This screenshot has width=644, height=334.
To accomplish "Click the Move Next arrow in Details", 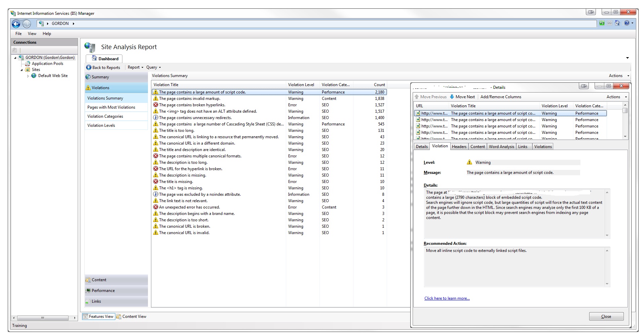I will [x=452, y=97].
